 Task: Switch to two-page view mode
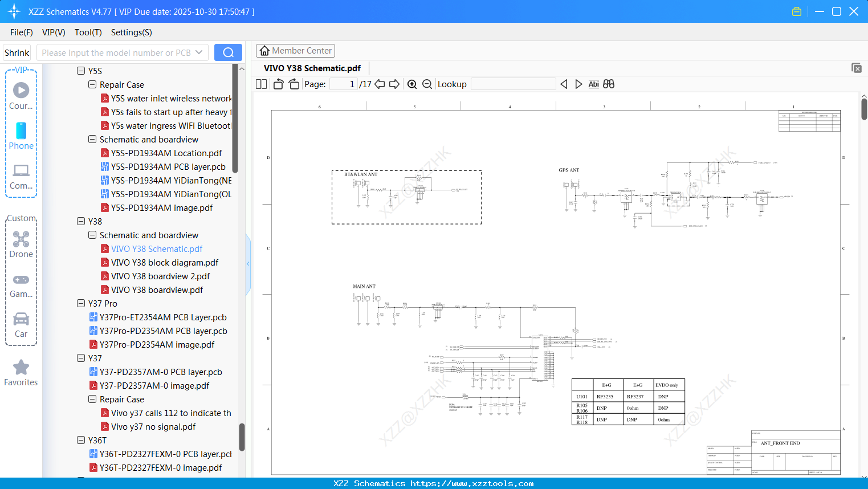261,84
